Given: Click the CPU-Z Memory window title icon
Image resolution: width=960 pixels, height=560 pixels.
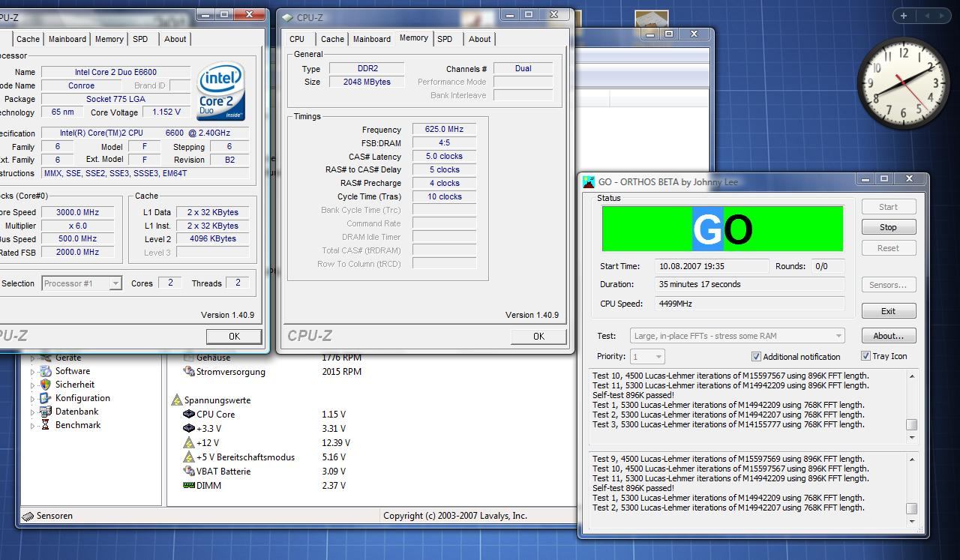Looking at the screenshot, I should (x=288, y=17).
